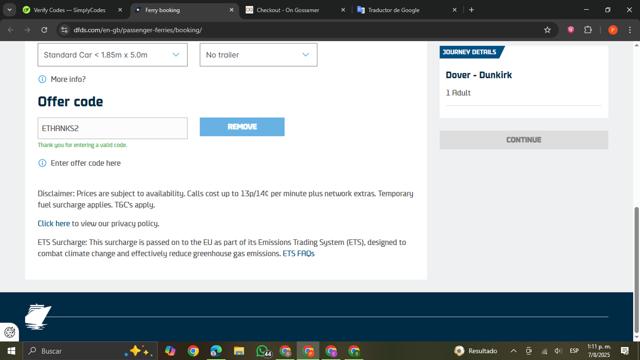Show hidden tray icons chevron
Screen dimensions: 640x360
coord(513,351)
